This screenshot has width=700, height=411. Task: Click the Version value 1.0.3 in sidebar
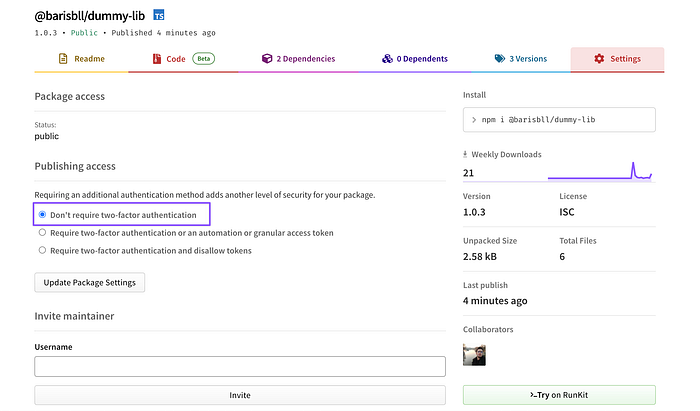point(474,212)
